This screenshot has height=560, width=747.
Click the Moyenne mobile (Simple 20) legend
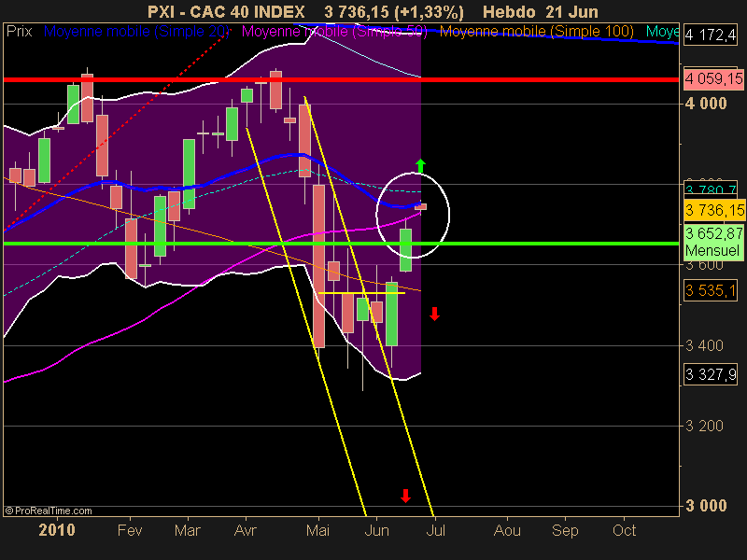pos(136,32)
